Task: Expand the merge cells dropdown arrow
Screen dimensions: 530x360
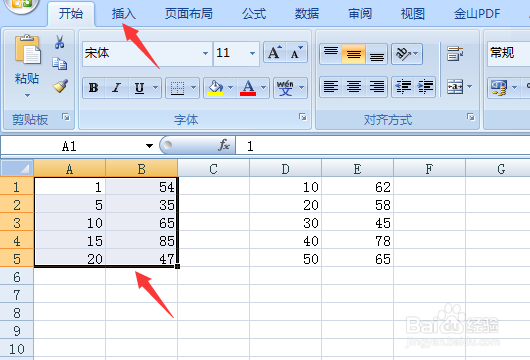Action: tap(469, 87)
